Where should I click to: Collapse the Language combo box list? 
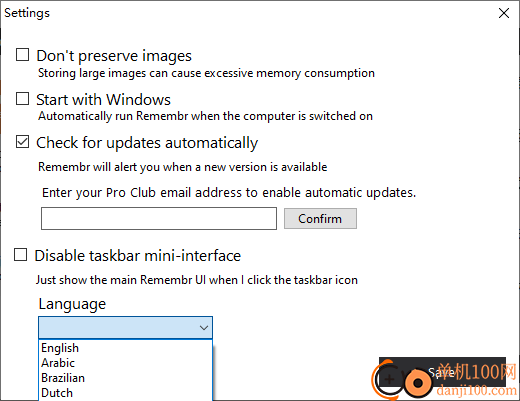pyautogui.click(x=125, y=327)
